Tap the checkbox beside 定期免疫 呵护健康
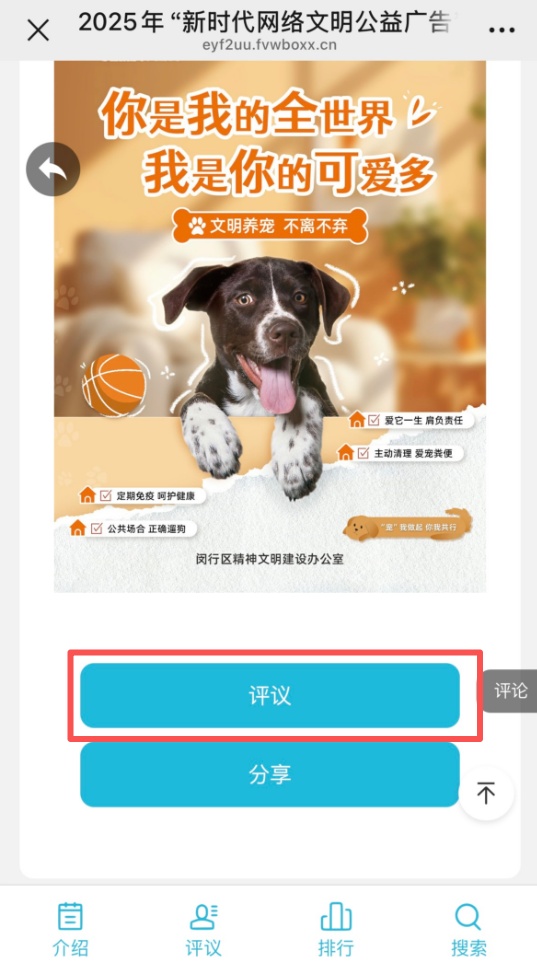This screenshot has height=969, width=537. pos(106,496)
